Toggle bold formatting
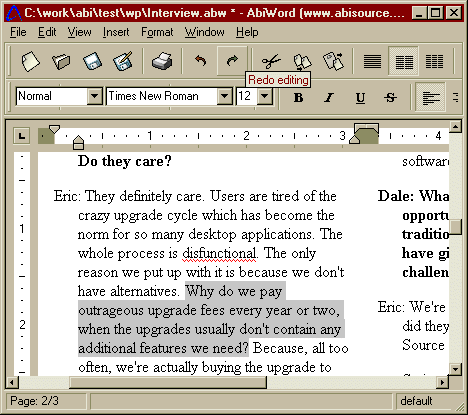Screen dimensions: 468x415 [x=298, y=98]
